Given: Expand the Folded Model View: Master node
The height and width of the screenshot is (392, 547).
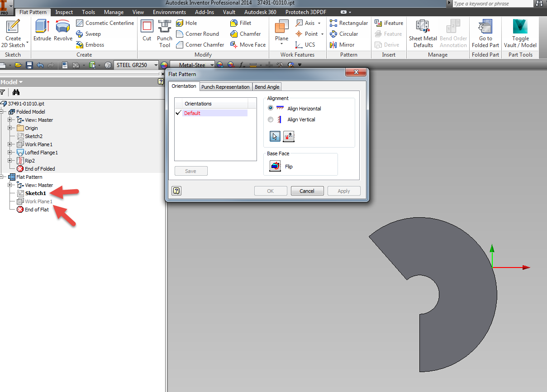Looking at the screenshot, I should (10, 120).
